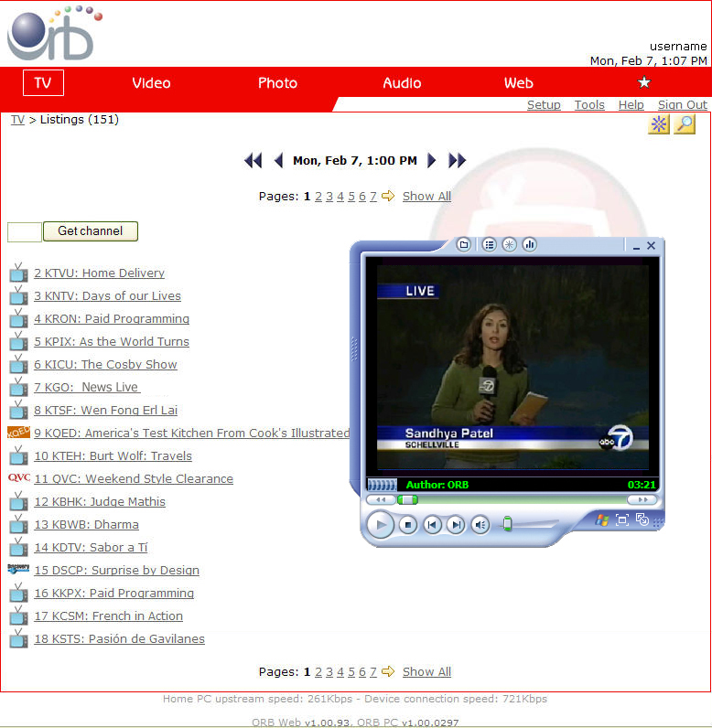Viewport: 712px width, 728px height.
Task: Click the player Stop button
Action: (408, 525)
